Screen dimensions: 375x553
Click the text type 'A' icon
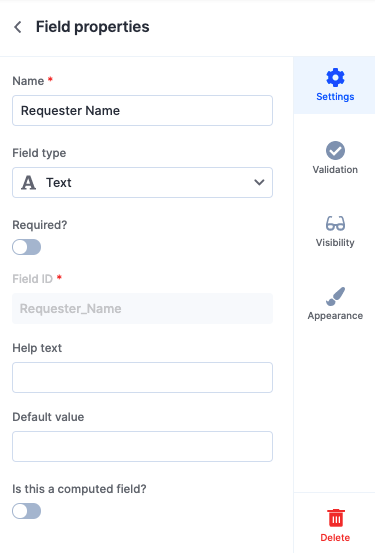[x=29, y=183]
